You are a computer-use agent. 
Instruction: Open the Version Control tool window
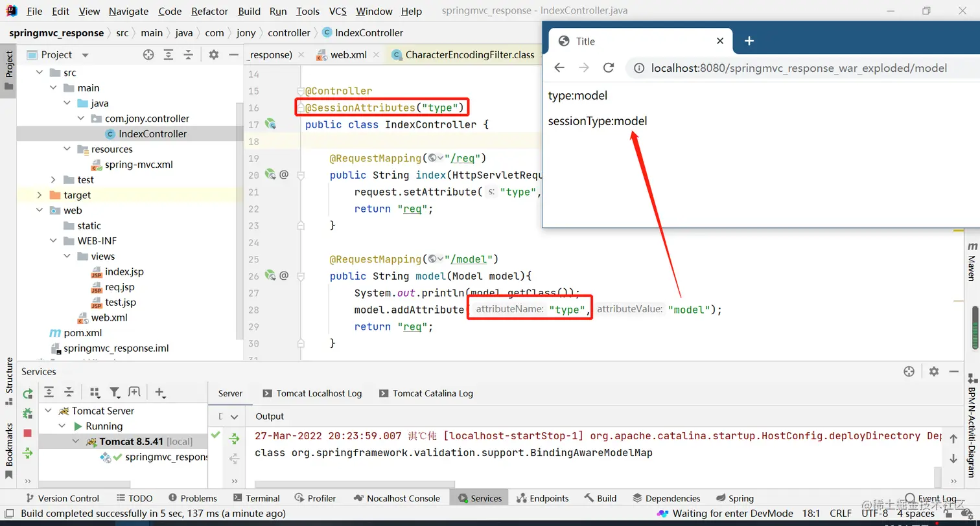click(x=62, y=498)
